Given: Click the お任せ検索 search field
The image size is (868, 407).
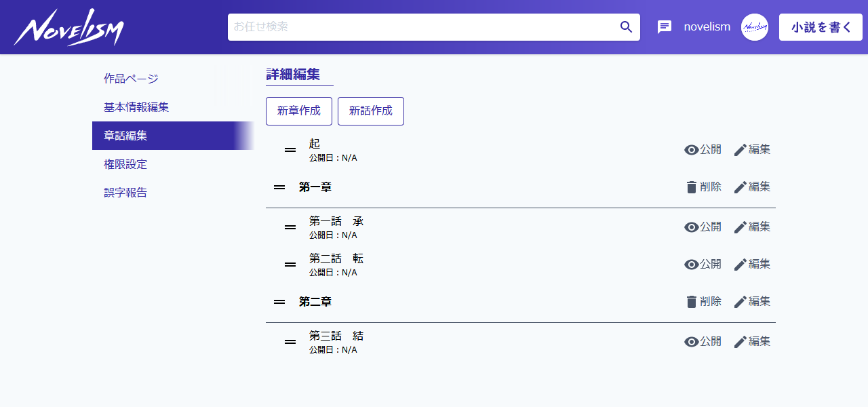Looking at the screenshot, I should (x=420, y=27).
